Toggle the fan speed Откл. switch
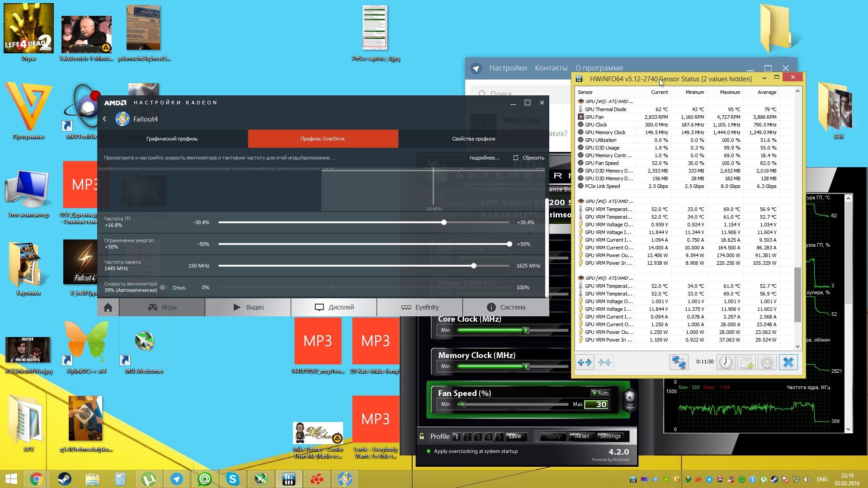 (x=164, y=288)
